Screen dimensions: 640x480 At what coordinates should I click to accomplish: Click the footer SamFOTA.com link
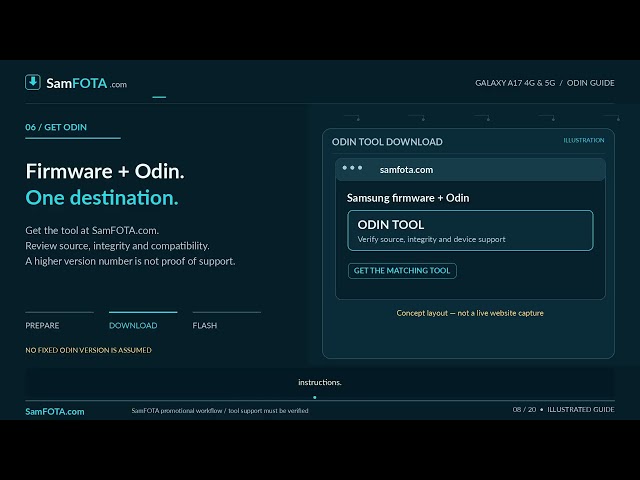point(55,411)
